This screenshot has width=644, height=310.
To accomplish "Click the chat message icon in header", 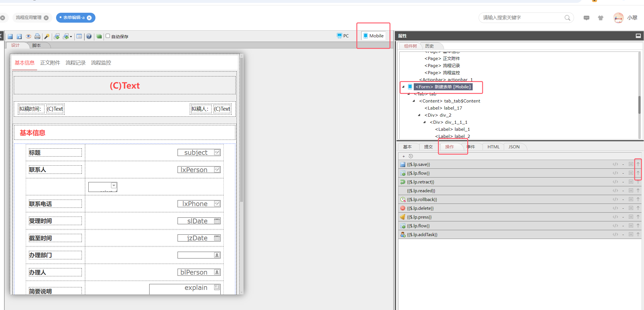I will click(586, 18).
